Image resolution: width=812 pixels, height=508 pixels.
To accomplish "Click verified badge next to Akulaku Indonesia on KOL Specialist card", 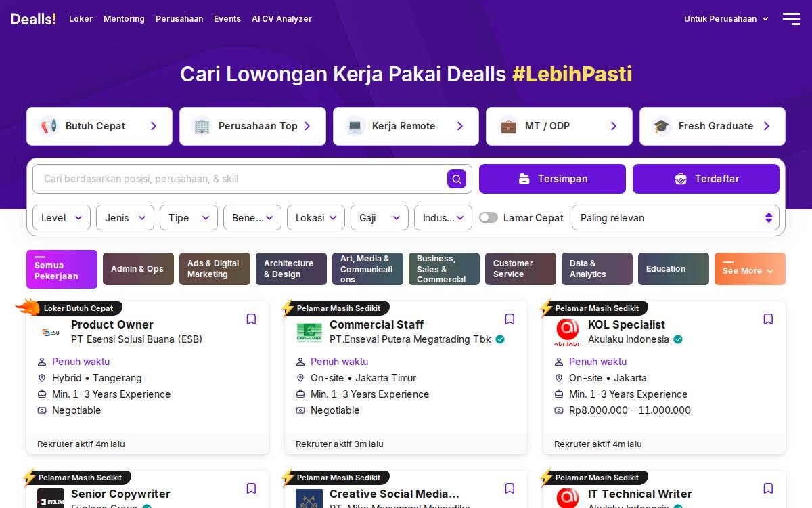I will click(678, 339).
